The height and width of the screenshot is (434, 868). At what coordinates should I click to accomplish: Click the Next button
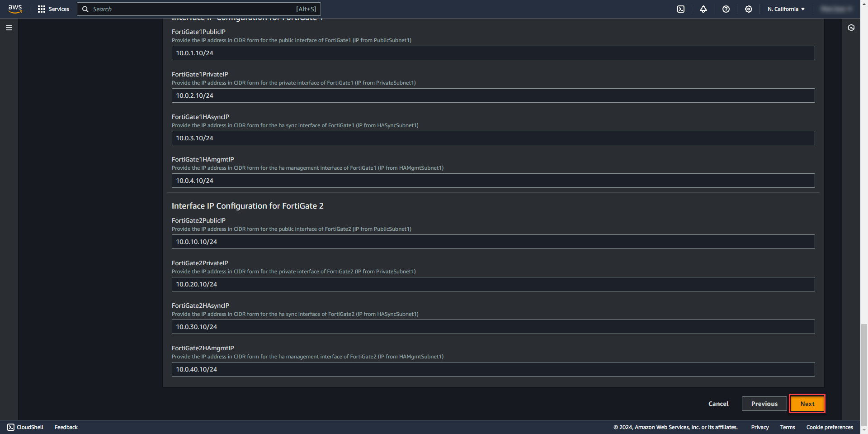[x=807, y=404]
